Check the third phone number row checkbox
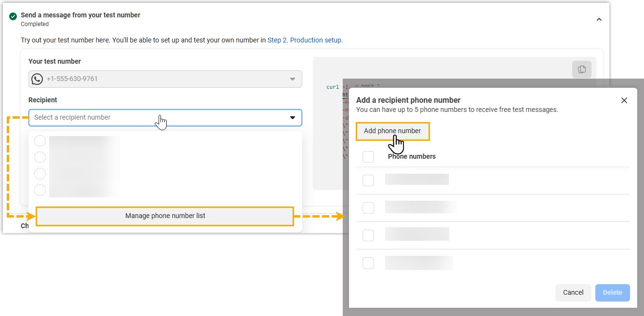 368,235
